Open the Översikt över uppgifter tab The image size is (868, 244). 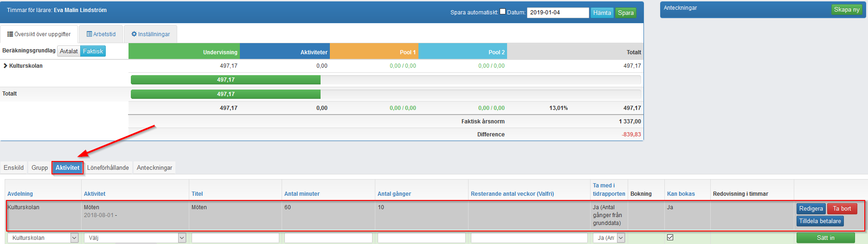pos(39,34)
